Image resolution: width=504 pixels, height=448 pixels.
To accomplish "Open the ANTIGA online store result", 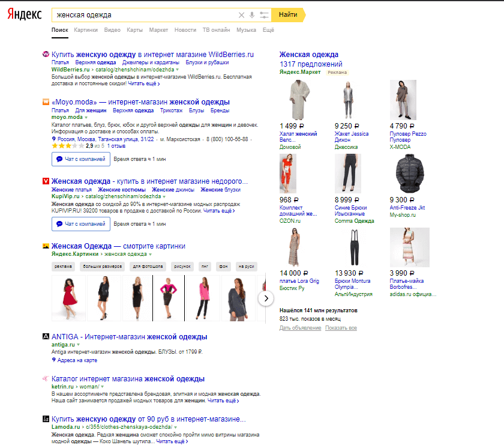I will [130, 337].
